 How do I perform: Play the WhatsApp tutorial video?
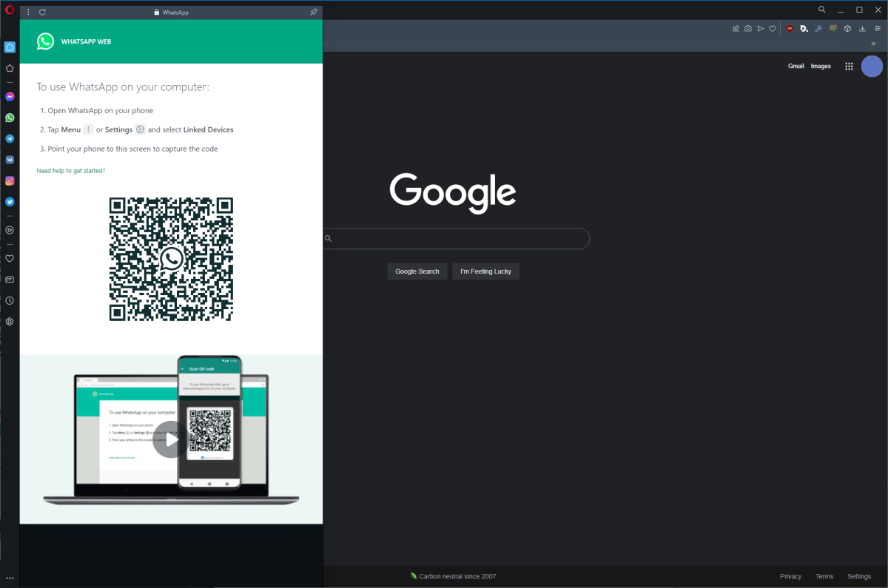click(171, 439)
